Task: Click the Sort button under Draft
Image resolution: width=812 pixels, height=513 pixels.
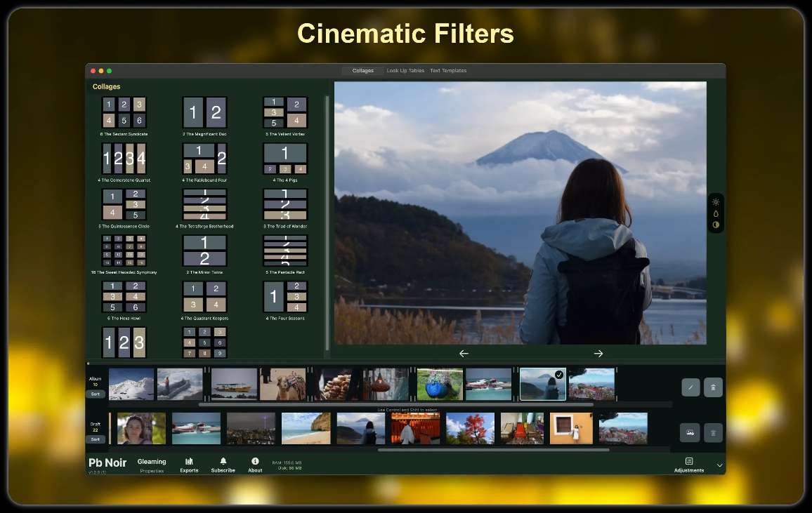Action: coord(96,439)
